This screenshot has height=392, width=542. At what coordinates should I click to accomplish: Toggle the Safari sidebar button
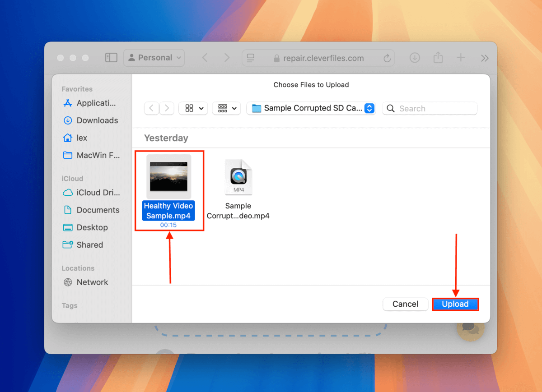coord(111,58)
